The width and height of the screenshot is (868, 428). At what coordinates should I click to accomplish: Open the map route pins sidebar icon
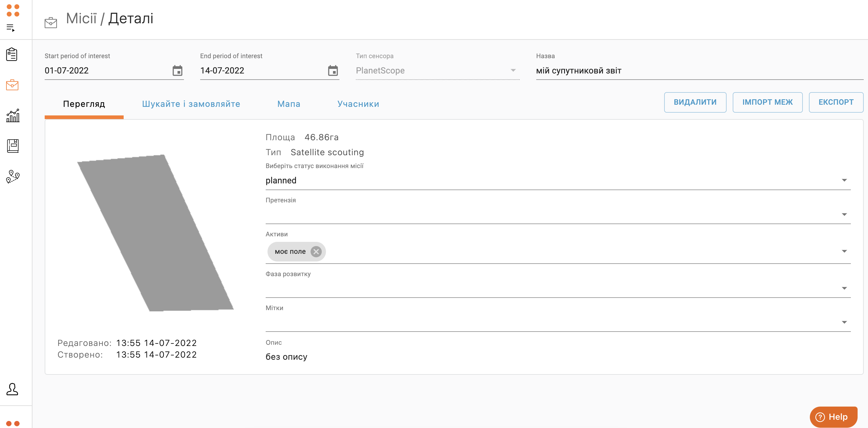pyautogui.click(x=13, y=176)
